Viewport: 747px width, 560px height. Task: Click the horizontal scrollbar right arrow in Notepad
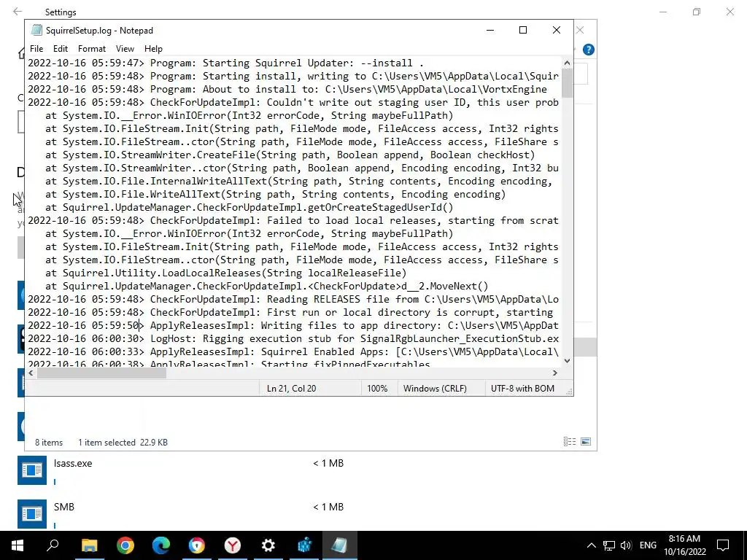[555, 373]
